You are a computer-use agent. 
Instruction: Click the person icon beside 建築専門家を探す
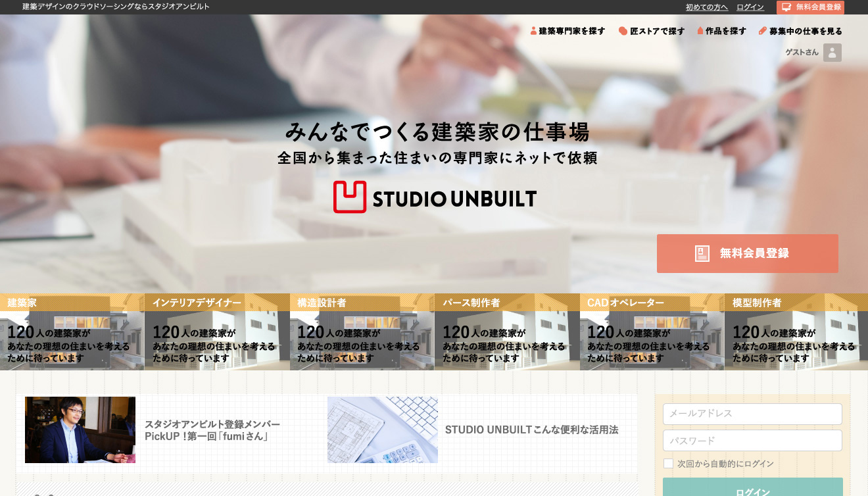(533, 31)
